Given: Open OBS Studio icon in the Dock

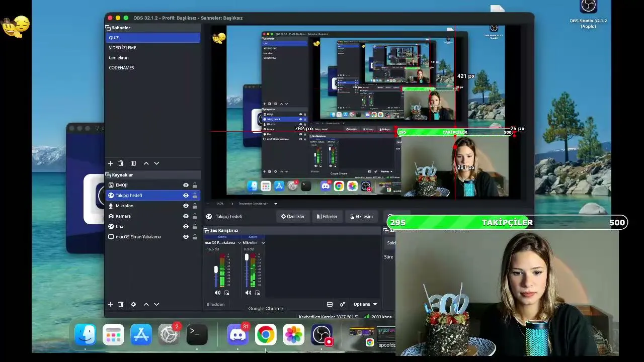Looking at the screenshot, I should pyautogui.click(x=322, y=335).
